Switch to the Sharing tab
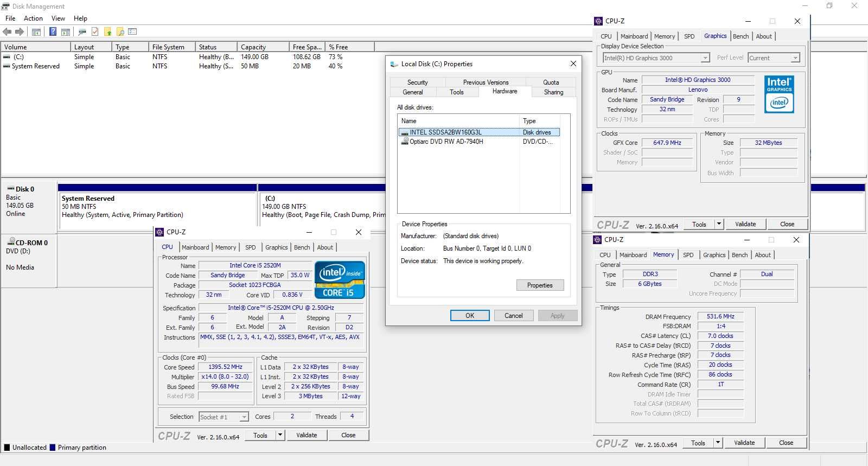The image size is (868, 466). click(x=553, y=92)
